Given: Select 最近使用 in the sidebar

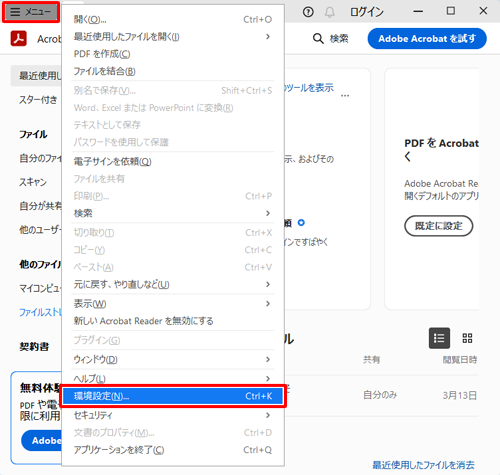Looking at the screenshot, I should (36, 76).
